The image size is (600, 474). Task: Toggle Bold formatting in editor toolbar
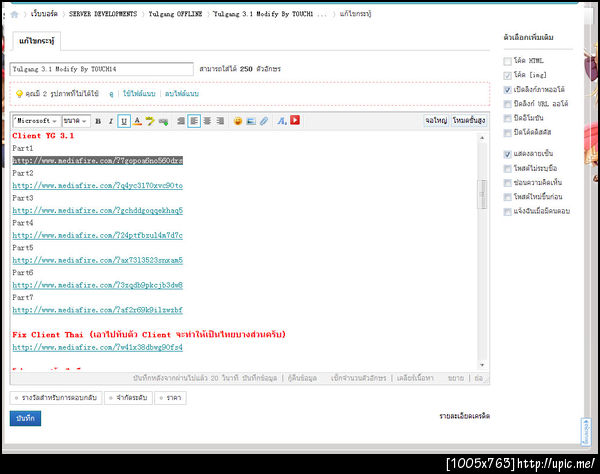pyautogui.click(x=98, y=121)
